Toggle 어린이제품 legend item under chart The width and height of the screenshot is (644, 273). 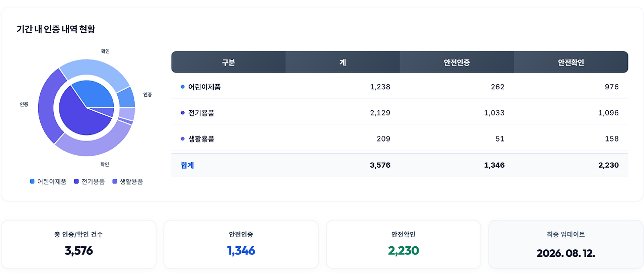tap(48, 182)
